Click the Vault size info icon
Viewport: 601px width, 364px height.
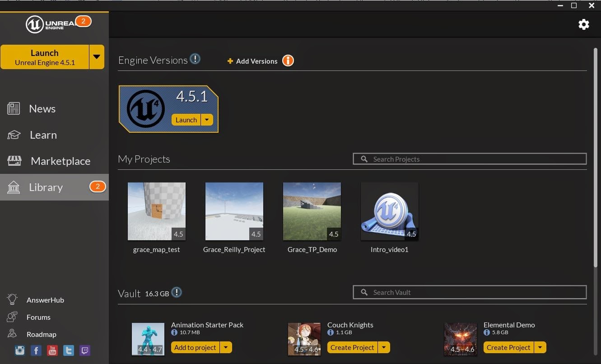(177, 292)
